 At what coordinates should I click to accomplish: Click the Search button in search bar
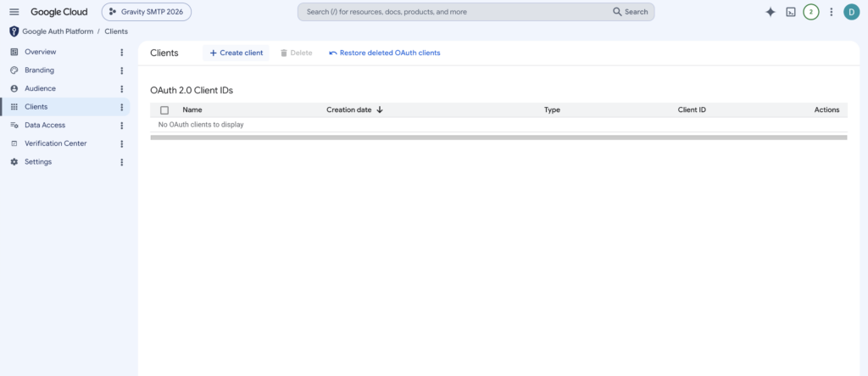point(631,12)
